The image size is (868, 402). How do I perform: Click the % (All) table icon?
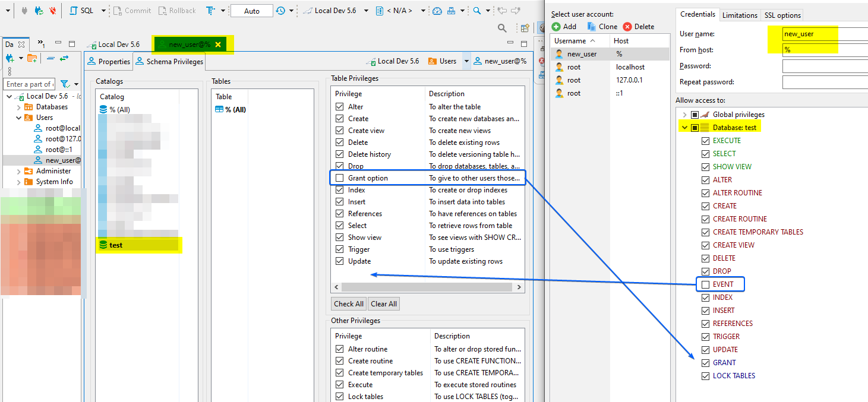[219, 110]
